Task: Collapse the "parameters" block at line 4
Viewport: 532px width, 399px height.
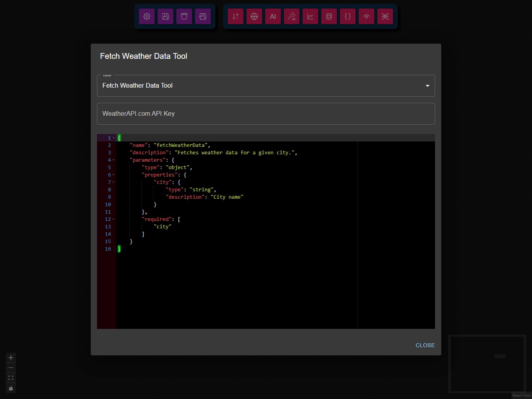Action: click(x=113, y=160)
